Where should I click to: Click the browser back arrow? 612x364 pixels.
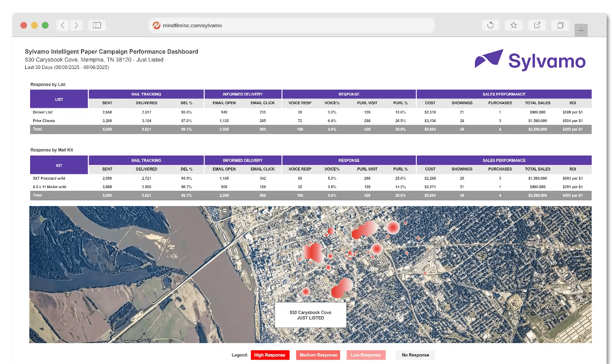tap(63, 25)
